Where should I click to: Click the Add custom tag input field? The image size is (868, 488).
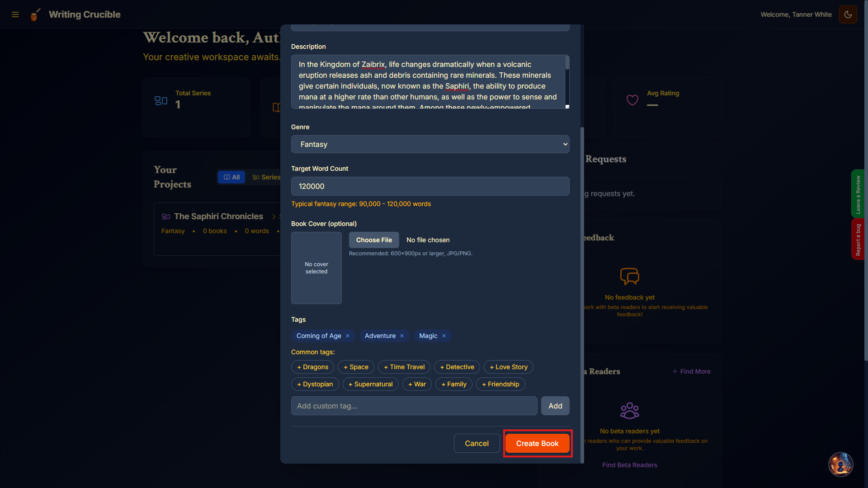(x=414, y=406)
